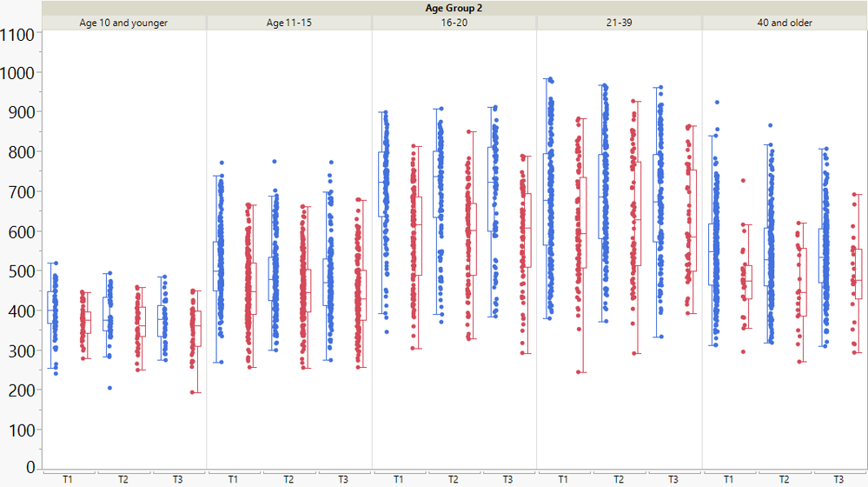Click the 1100 y-axis label
Viewport: 868px width, 487px height.
pos(17,35)
